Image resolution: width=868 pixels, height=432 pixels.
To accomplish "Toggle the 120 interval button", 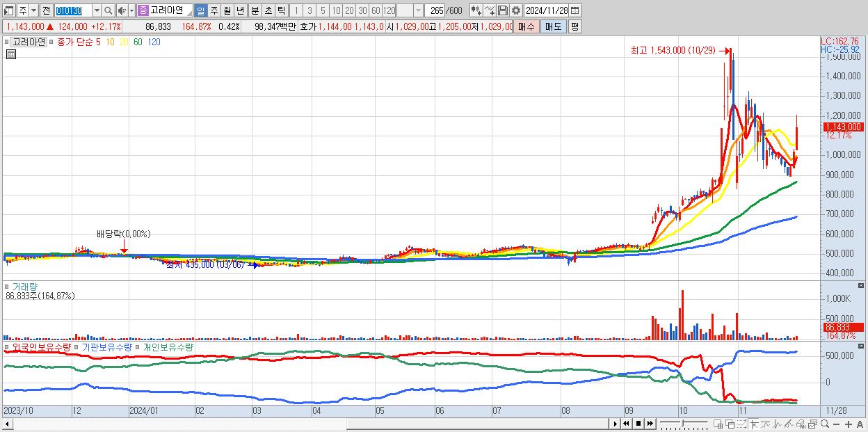I will tap(389, 11).
